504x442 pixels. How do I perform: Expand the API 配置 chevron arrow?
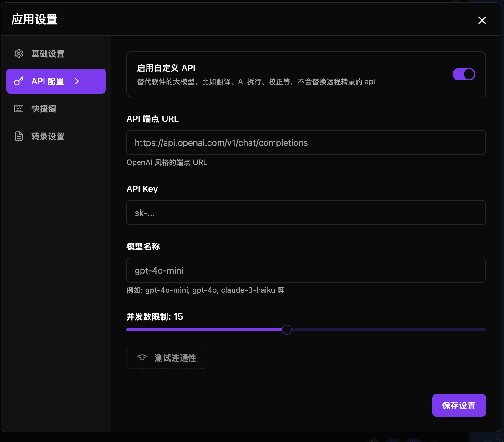[77, 81]
